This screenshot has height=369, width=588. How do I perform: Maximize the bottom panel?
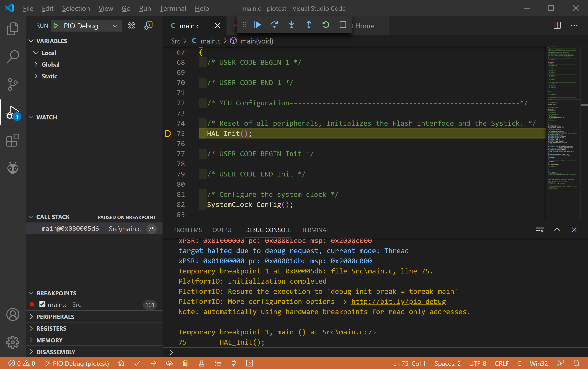557,230
